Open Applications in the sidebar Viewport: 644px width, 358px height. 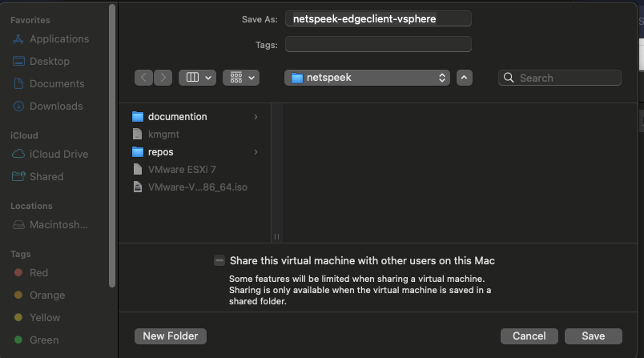point(58,39)
